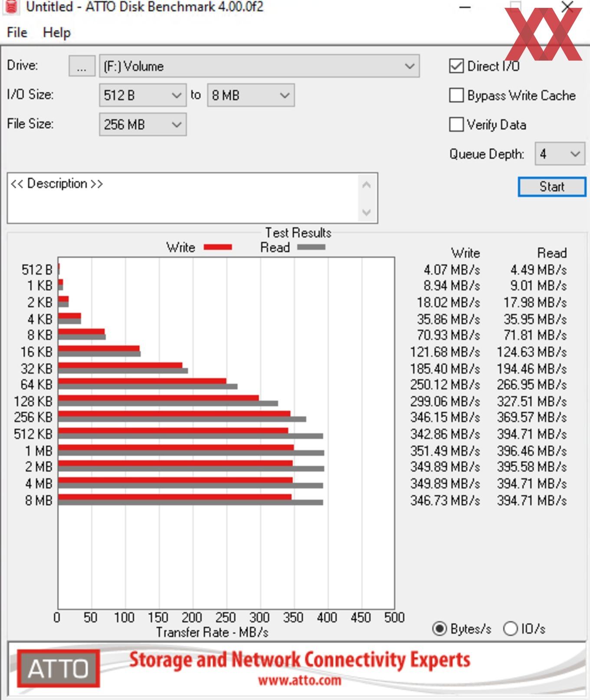Click the 1 MB red write bar
This screenshot has width=590, height=700.
[176, 448]
